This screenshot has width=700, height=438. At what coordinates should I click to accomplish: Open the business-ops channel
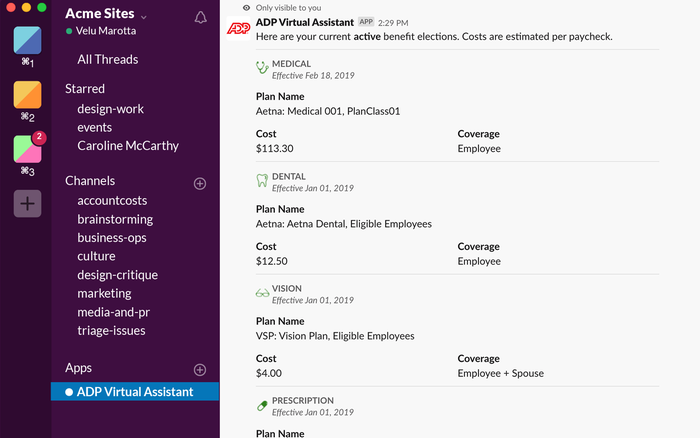pyautogui.click(x=112, y=238)
